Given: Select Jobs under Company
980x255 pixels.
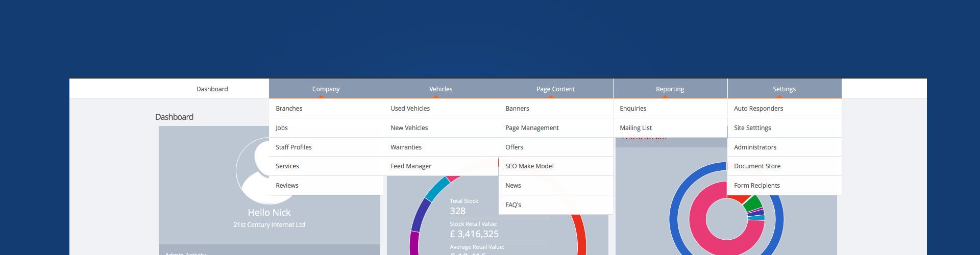Looking at the screenshot, I should click(326, 128).
